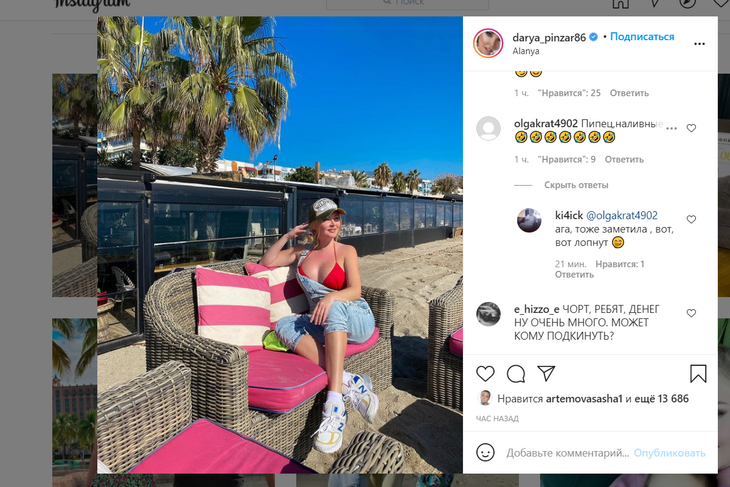This screenshot has height=487, width=730.
Task: Click the Добавьте комментарий input field
Action: tap(568, 453)
